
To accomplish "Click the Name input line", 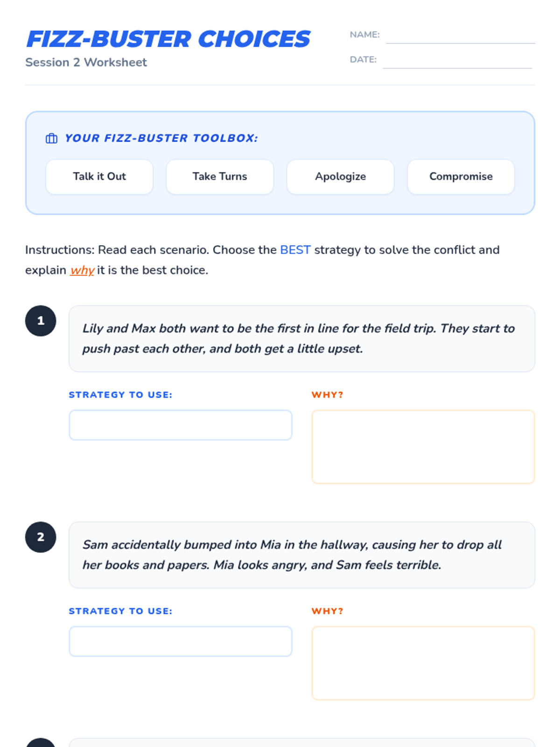I will pyautogui.click(x=460, y=36).
